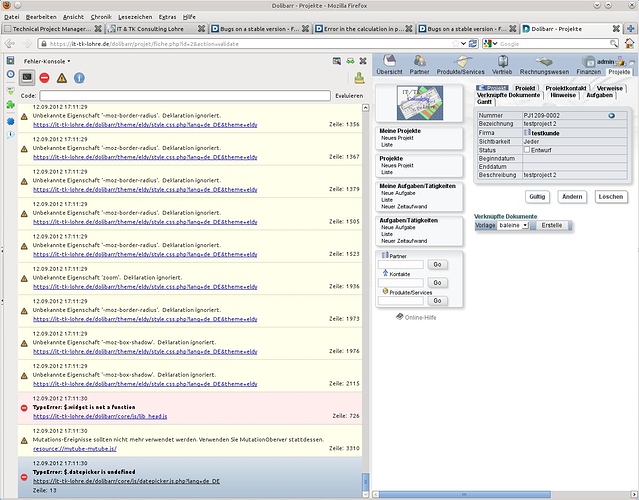Image resolution: width=639 pixels, height=500 pixels.
Task: Open the Partner module
Action: click(x=419, y=66)
